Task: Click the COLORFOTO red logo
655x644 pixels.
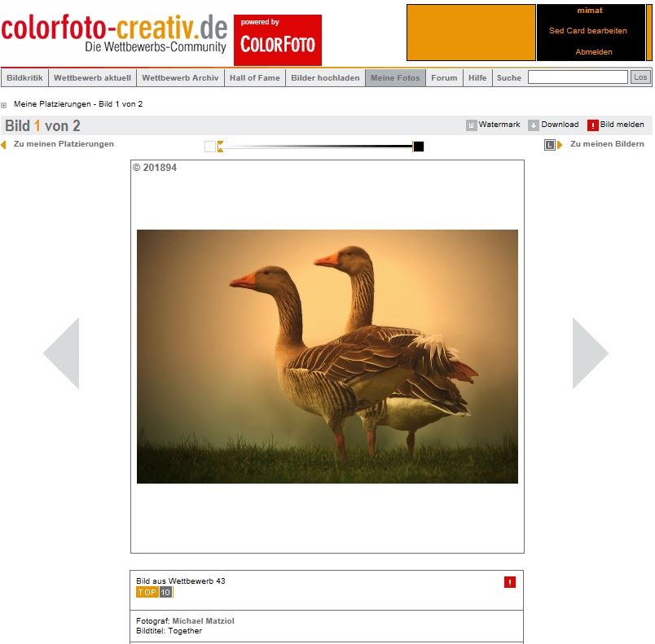Action: (x=278, y=40)
